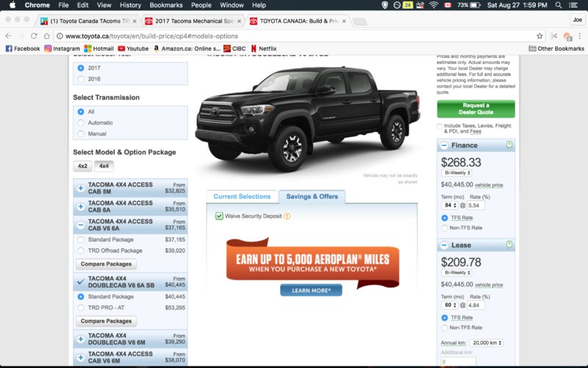Screen dimensions: 588x368
Task: Switch to Current Selections tab
Action: [x=242, y=197]
